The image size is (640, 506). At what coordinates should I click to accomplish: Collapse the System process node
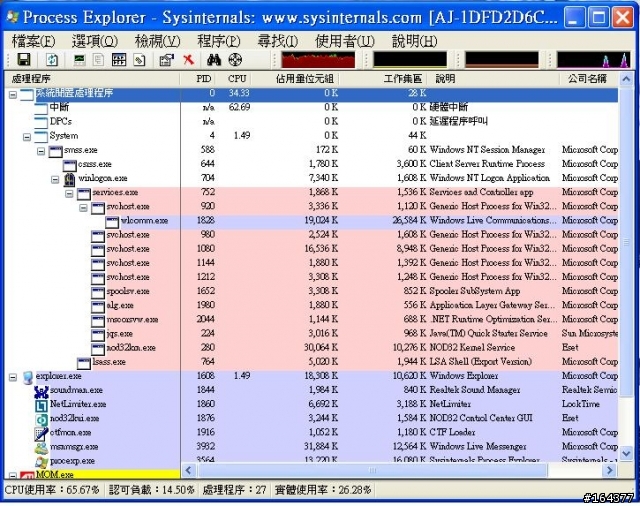(x=27, y=137)
